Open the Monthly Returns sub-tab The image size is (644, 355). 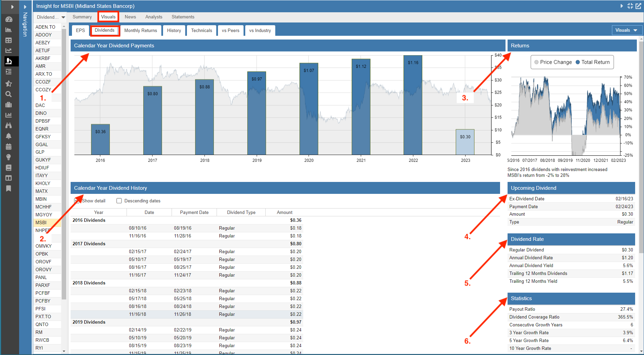click(x=141, y=30)
